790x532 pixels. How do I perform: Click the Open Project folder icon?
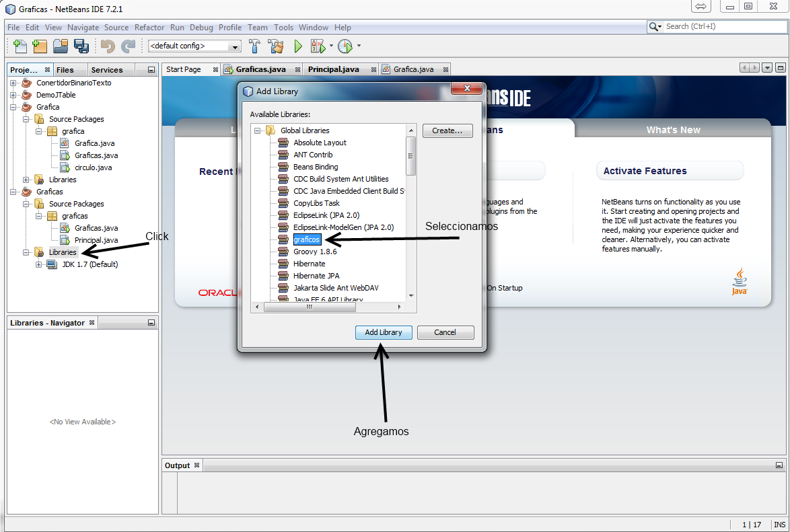pos(60,46)
